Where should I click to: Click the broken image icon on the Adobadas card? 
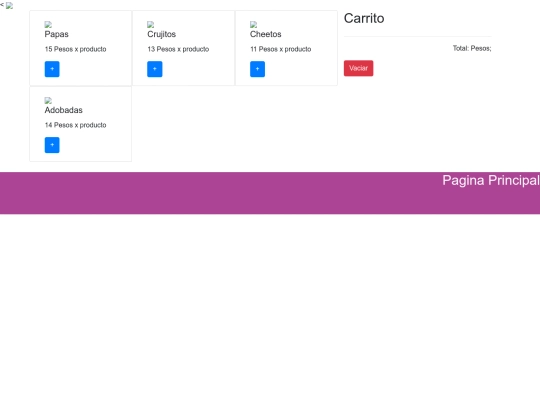(x=48, y=101)
